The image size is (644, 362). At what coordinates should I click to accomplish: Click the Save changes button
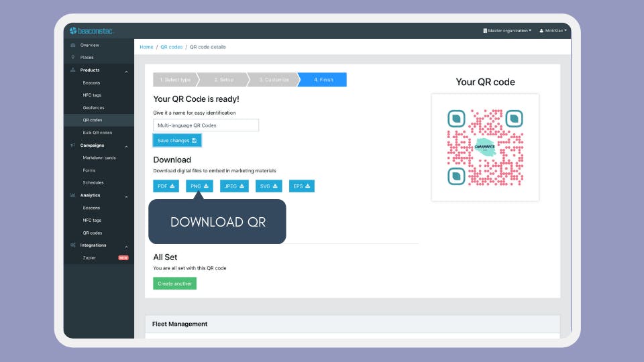177,140
